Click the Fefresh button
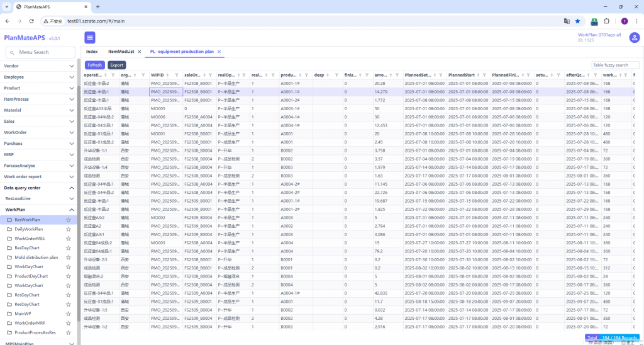This screenshot has width=644, height=345. click(x=95, y=65)
